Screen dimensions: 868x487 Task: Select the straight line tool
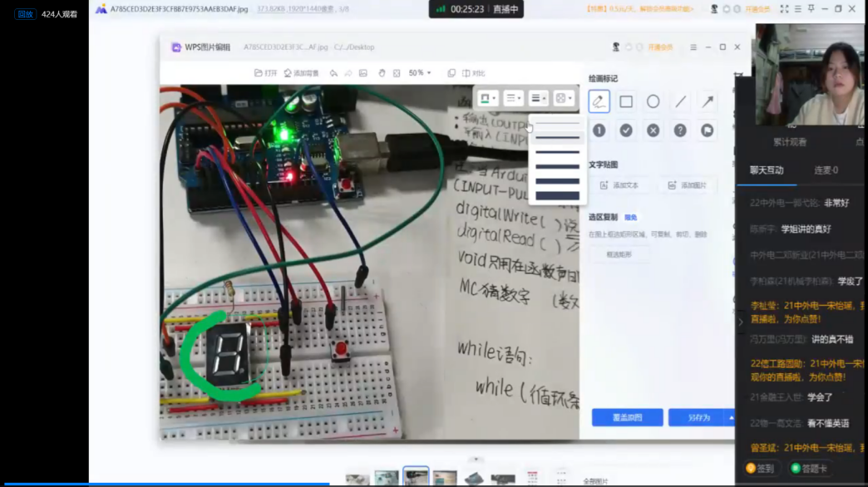pos(680,101)
